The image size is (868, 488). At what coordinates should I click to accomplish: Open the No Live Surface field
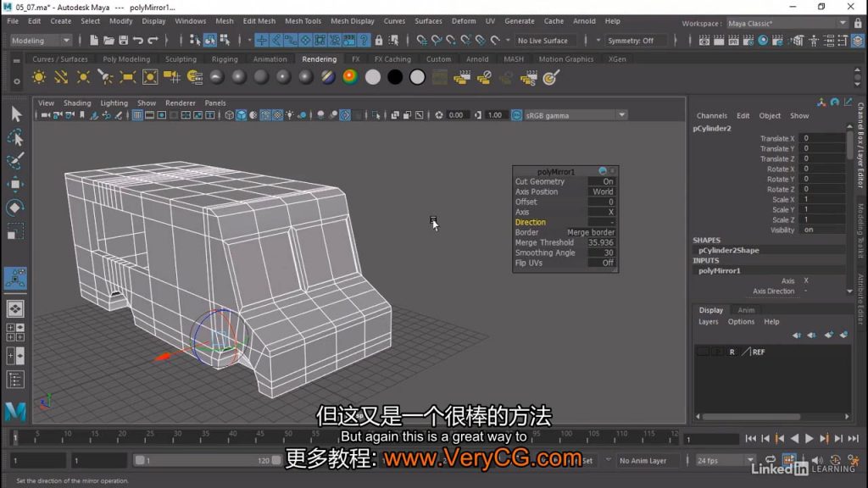coord(547,41)
